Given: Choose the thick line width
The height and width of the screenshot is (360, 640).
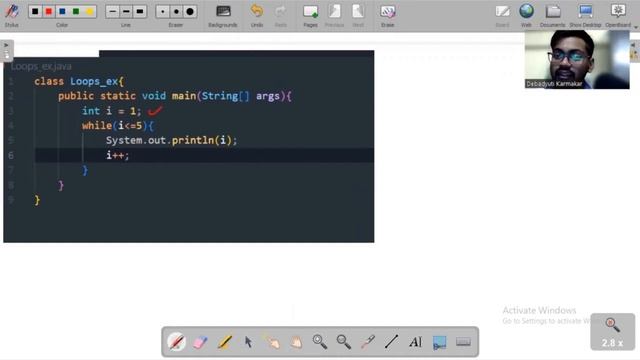Looking at the screenshot, I should tap(140, 11).
